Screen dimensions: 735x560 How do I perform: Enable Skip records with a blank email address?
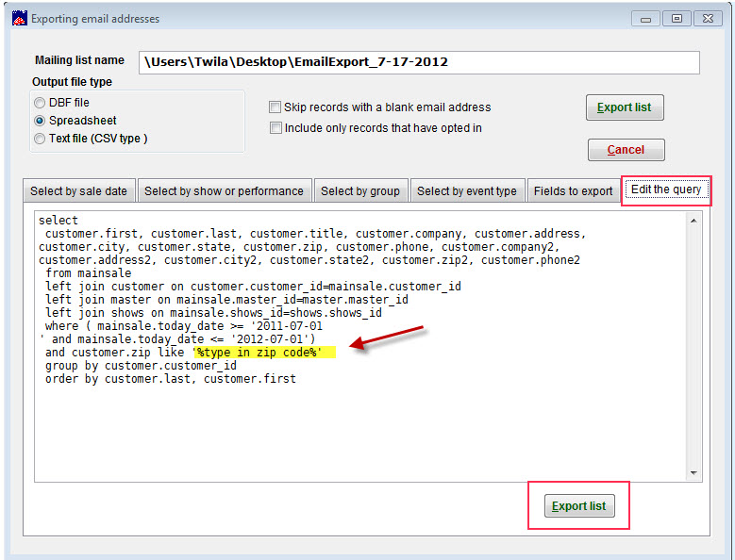pyautogui.click(x=276, y=107)
